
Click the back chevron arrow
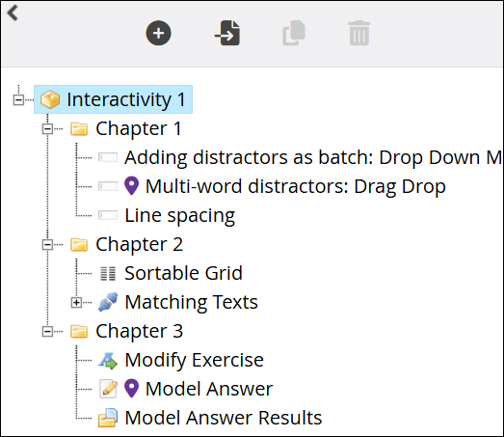coord(13,14)
